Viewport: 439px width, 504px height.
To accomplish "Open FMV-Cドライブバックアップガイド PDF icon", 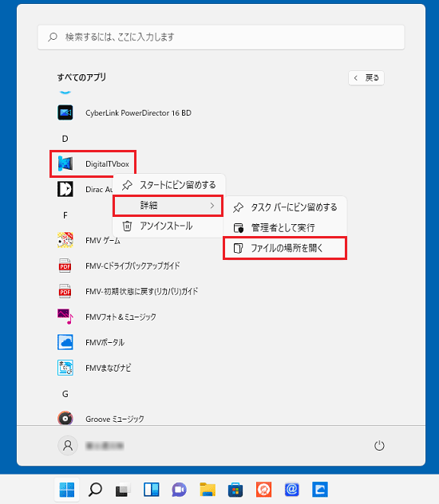I will pyautogui.click(x=65, y=266).
